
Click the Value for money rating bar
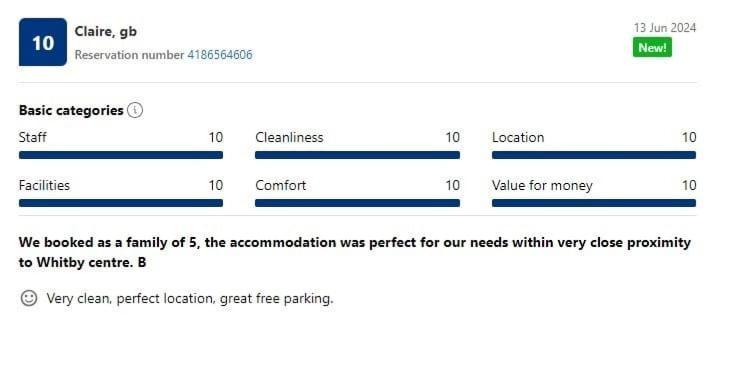click(x=594, y=203)
